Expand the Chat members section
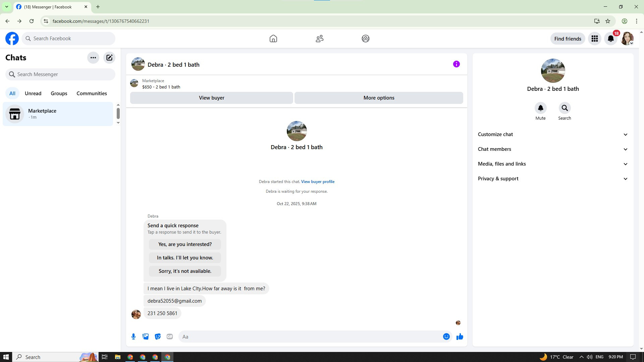The image size is (644, 362). [x=553, y=149]
